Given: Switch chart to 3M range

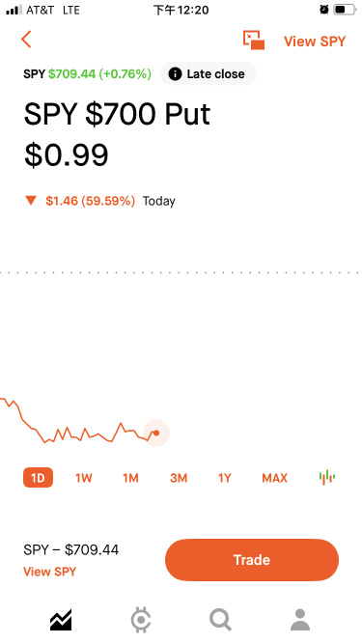Looking at the screenshot, I should (179, 478).
